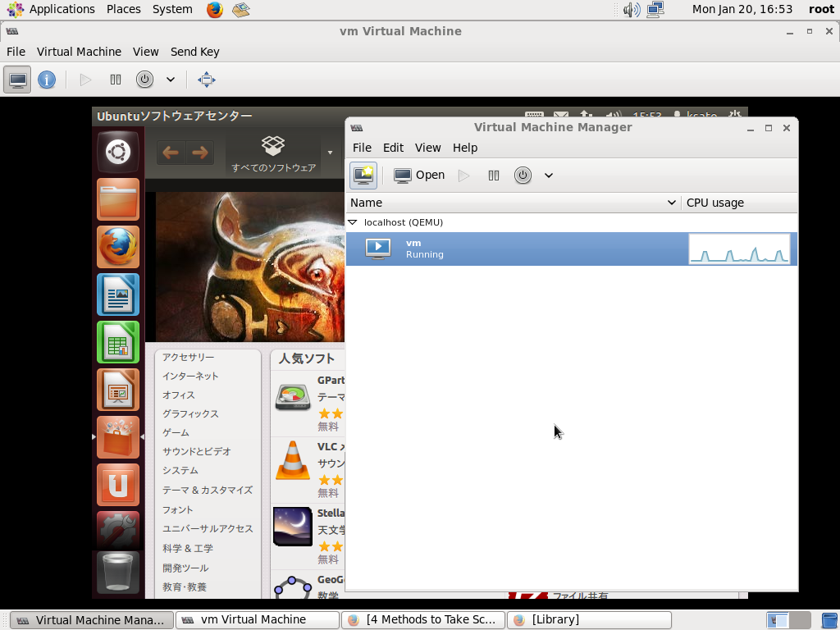Click the VLC cone icon
This screenshot has height=630, width=840.
(x=293, y=461)
